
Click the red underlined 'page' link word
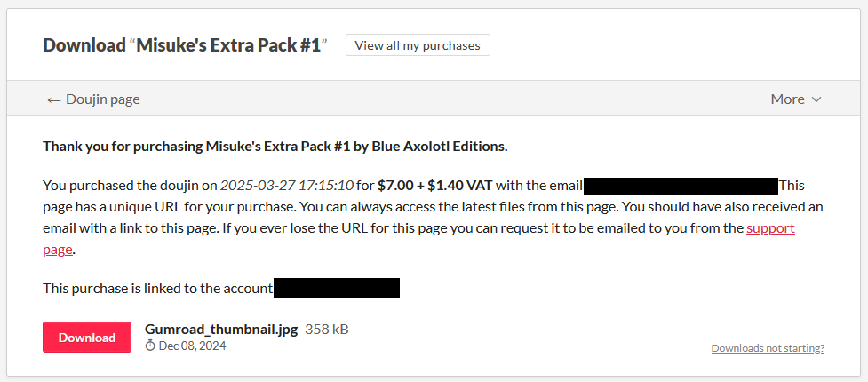[x=58, y=250]
